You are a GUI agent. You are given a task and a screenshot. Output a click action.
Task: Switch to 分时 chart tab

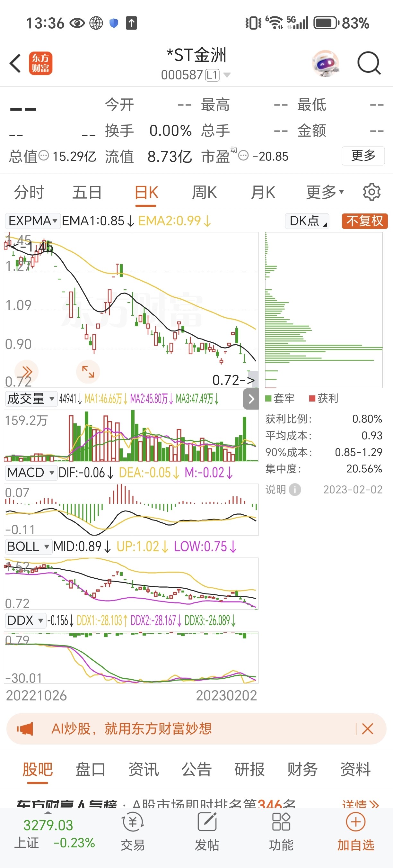point(29,192)
